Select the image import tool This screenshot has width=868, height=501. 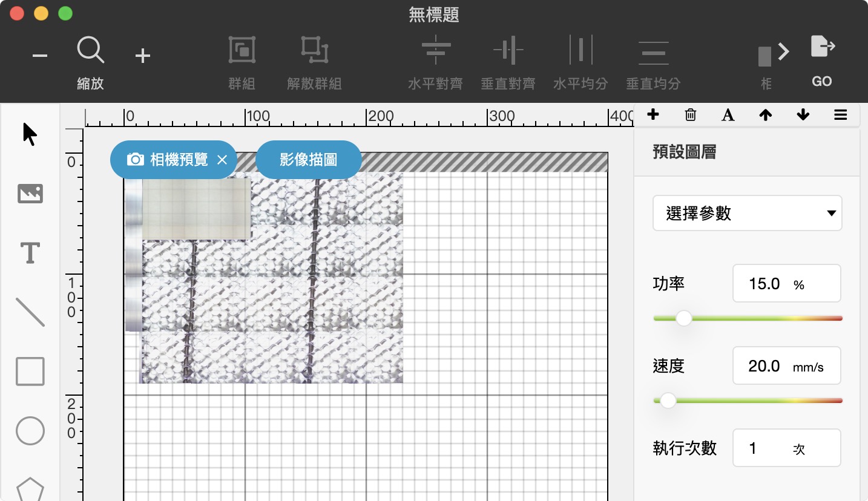coord(30,194)
